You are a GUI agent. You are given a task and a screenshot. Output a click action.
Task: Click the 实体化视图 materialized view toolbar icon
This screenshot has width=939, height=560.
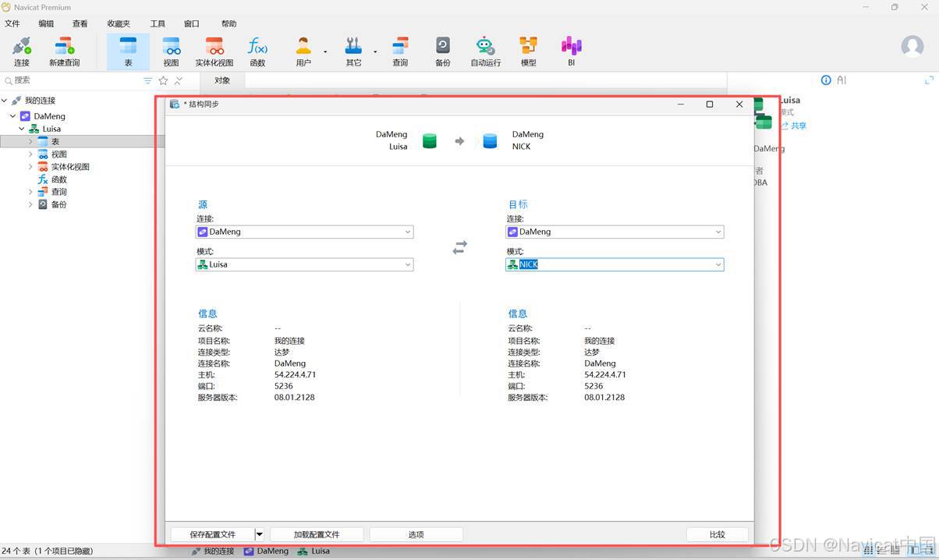(x=214, y=51)
